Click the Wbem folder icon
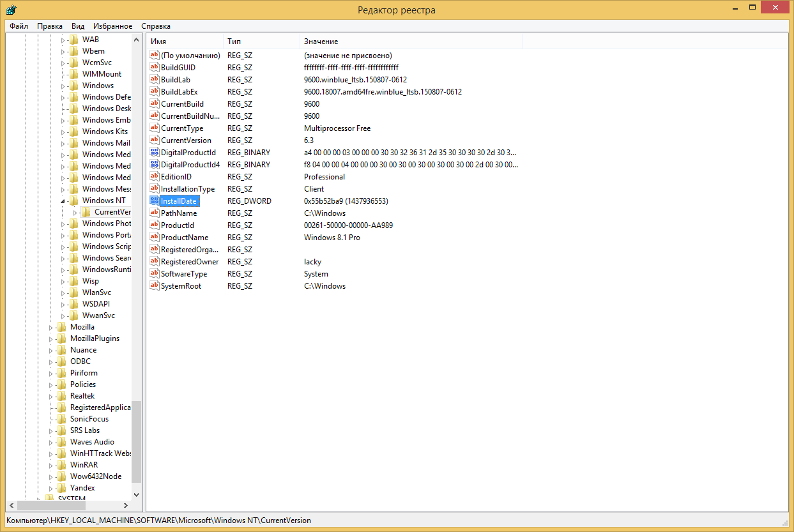Viewport: 794px width, 532px height. click(74, 50)
